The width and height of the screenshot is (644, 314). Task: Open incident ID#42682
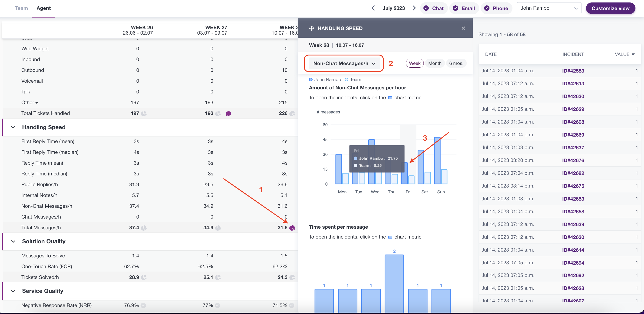click(x=573, y=173)
